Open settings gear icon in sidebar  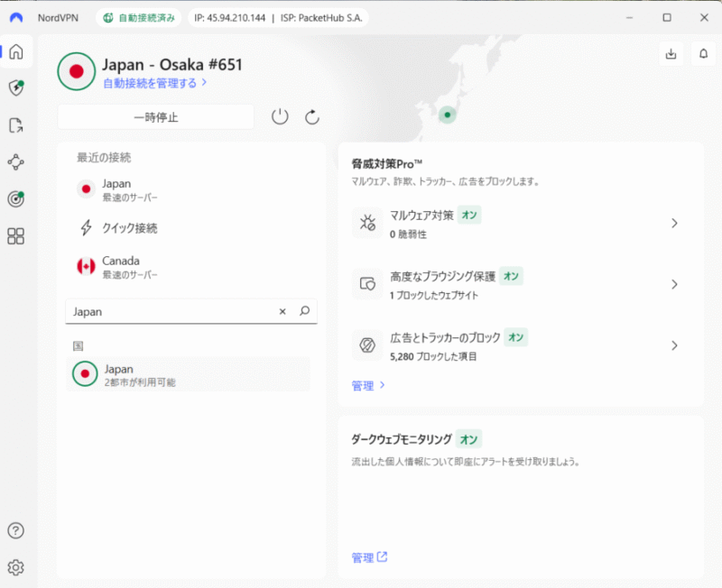coord(16,567)
